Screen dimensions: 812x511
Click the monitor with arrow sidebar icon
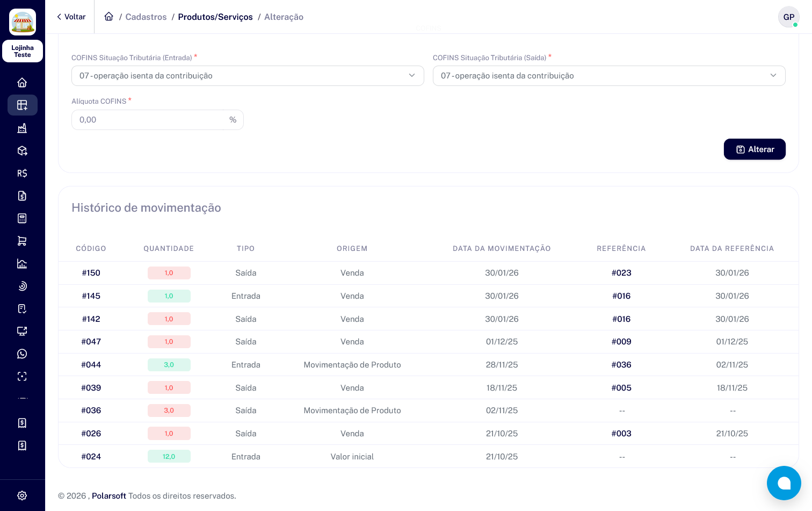coord(22,331)
